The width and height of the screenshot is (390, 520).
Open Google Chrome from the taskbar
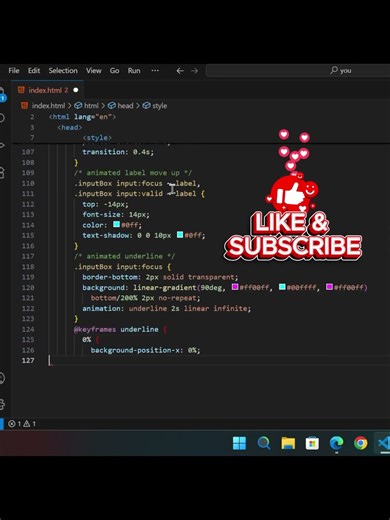(361, 443)
